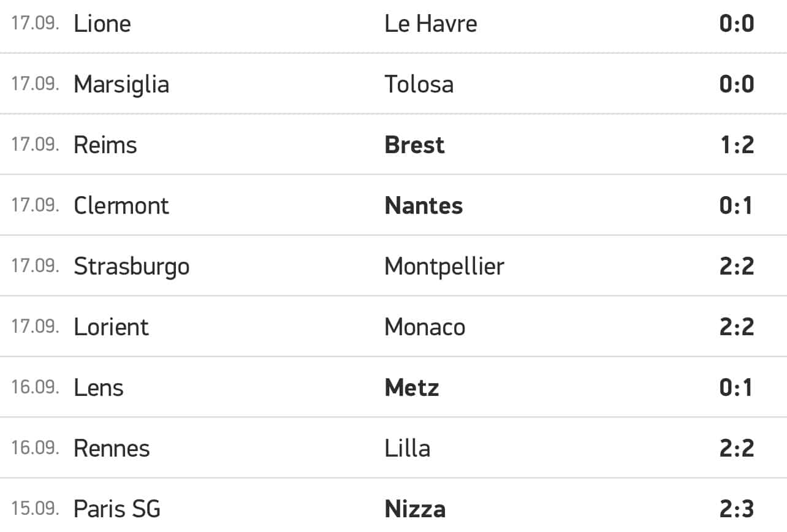
Task: View Clermont vs Nantes 0:1 result
Action: tap(736, 205)
